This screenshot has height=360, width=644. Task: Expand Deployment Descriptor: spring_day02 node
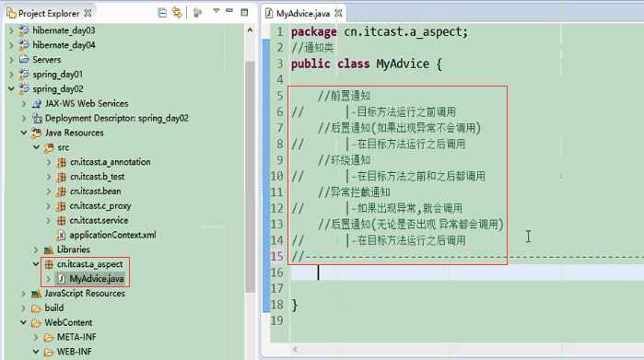(24, 119)
